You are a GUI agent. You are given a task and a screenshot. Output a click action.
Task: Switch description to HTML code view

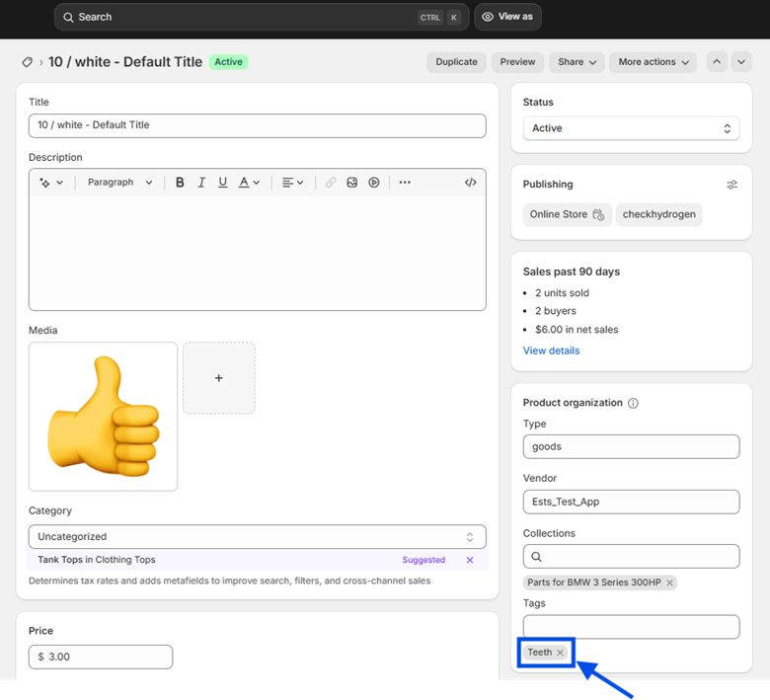471,183
